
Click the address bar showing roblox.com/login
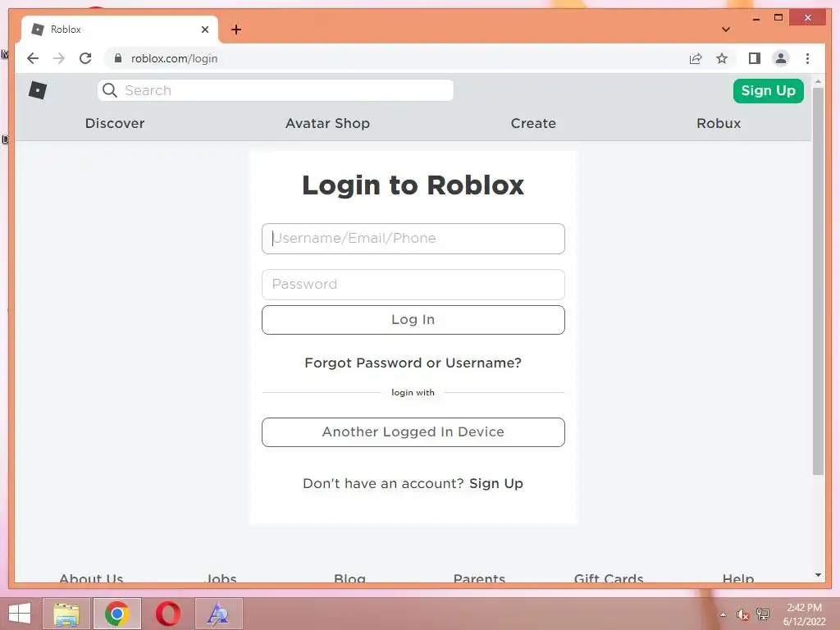tap(396, 58)
